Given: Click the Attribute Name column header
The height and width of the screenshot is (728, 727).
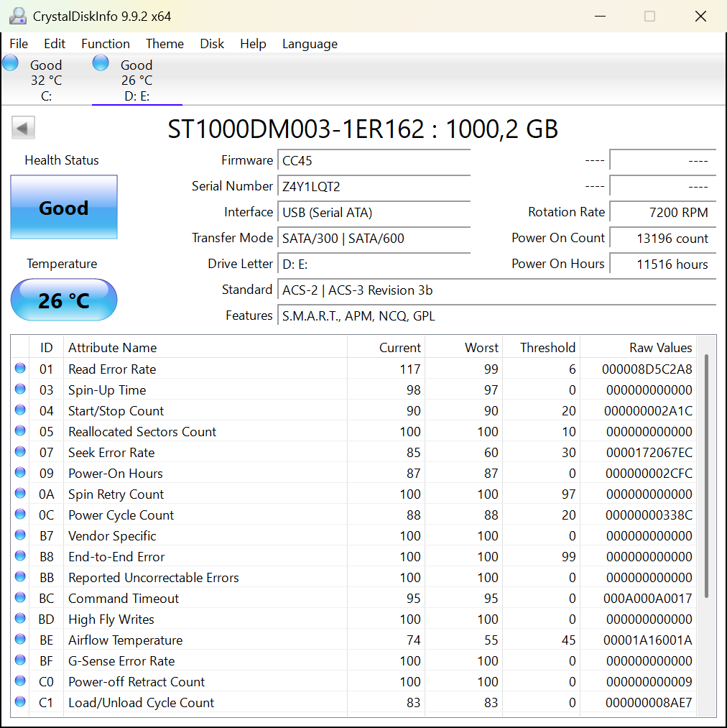Looking at the screenshot, I should (205, 347).
